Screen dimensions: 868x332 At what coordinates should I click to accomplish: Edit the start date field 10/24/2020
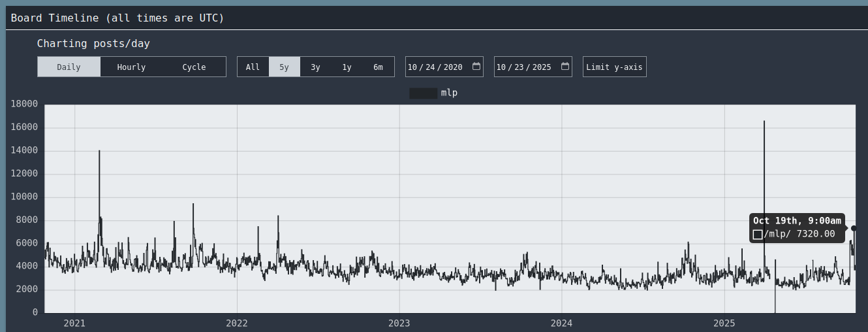[444, 67]
